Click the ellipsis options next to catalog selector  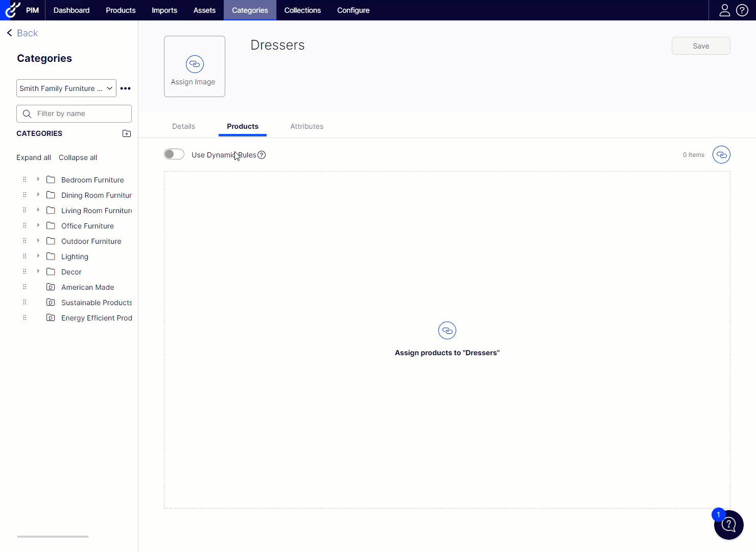125,88
